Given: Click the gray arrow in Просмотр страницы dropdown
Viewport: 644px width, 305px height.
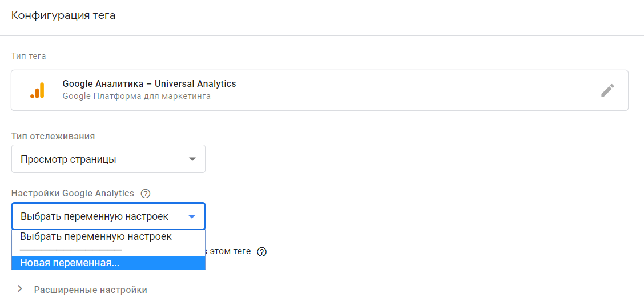Looking at the screenshot, I should pyautogui.click(x=192, y=159).
